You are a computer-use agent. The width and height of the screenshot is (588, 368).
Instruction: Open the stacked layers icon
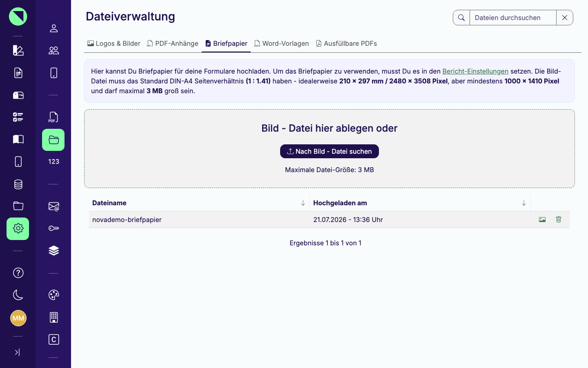pyautogui.click(x=53, y=251)
